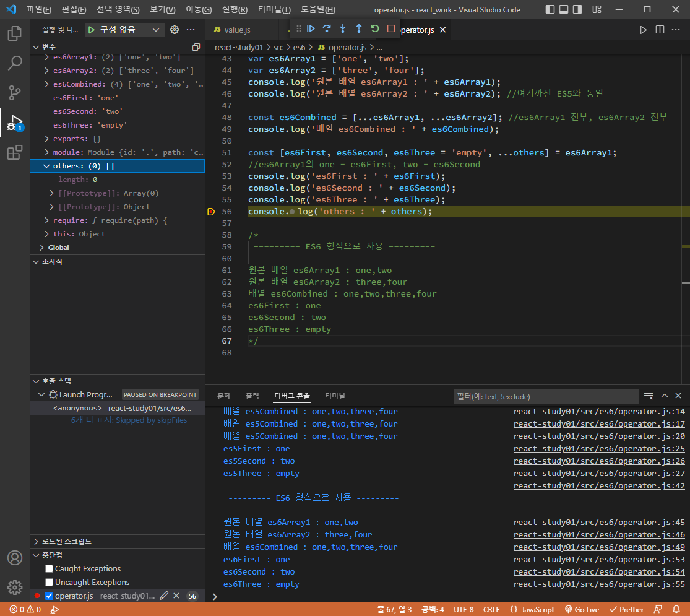Switch to the 출력 panel tab
This screenshot has width=690, height=616.
pos(252,396)
